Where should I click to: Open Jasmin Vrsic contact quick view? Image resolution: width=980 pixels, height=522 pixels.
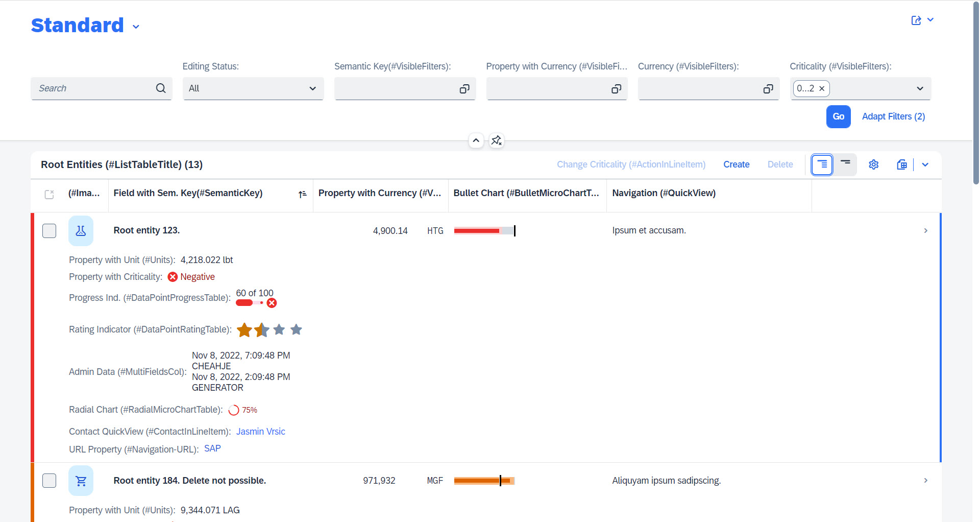(260, 432)
